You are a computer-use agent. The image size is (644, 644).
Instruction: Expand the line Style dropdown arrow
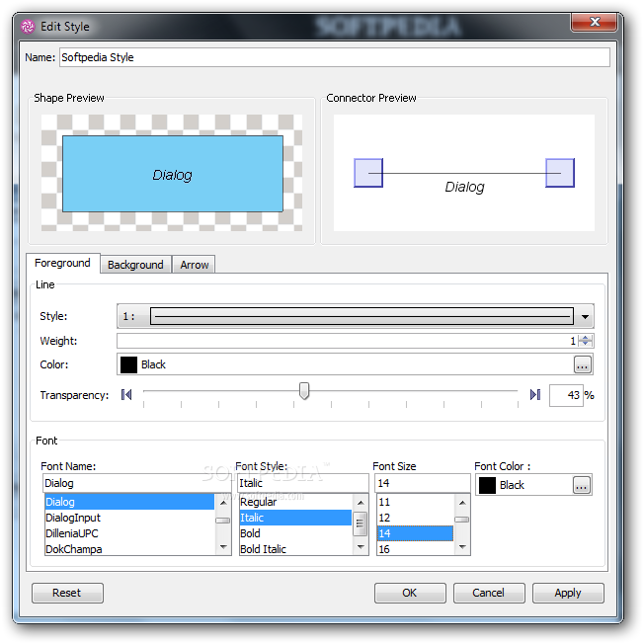click(x=585, y=317)
